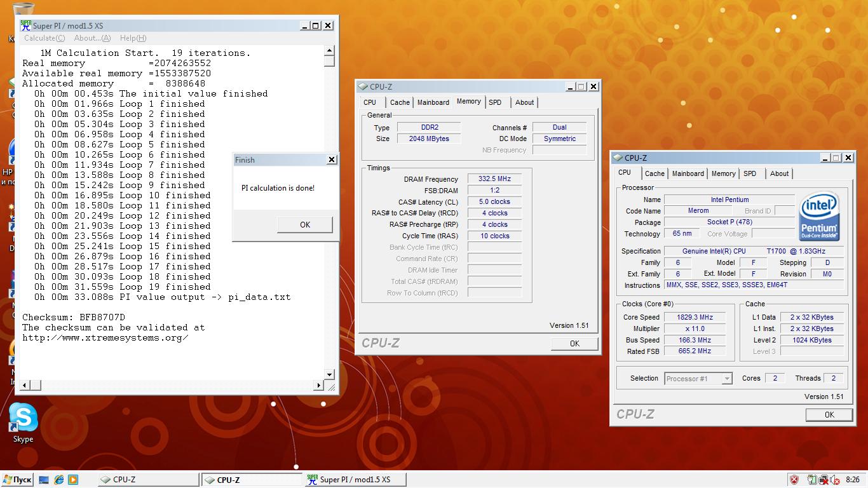The image size is (868, 488).
Task: Select CPU tab in CPU-Z processor window
Action: [x=625, y=173]
